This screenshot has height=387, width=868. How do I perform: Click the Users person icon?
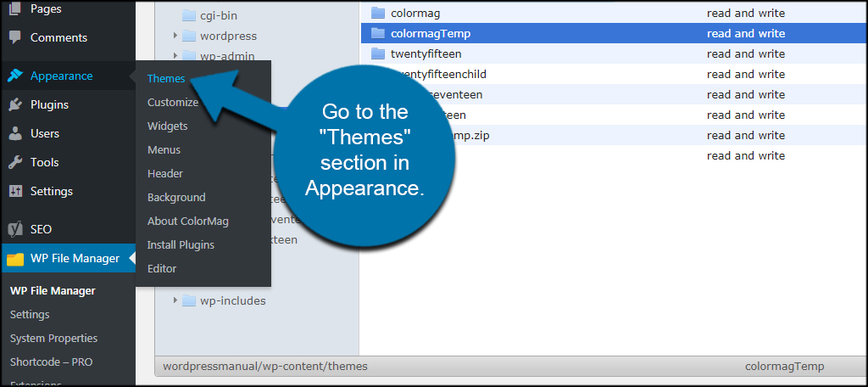click(15, 133)
